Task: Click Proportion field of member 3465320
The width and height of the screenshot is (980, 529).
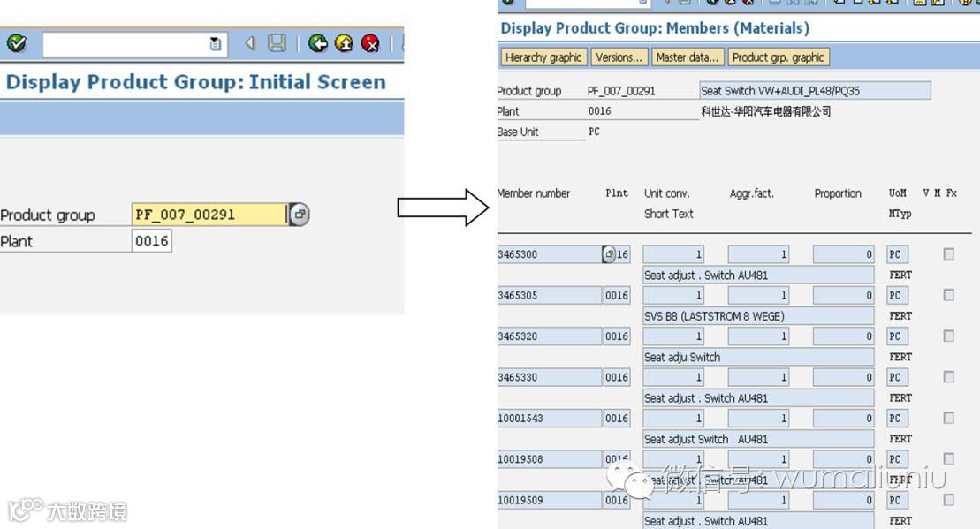Action: 843,336
